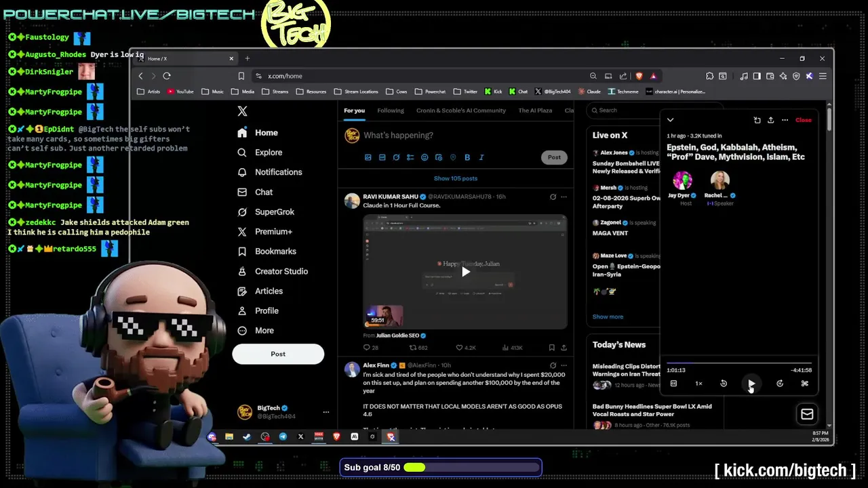Viewport: 868px width, 488px height.
Task: Show more live spaces
Action: [608, 317]
